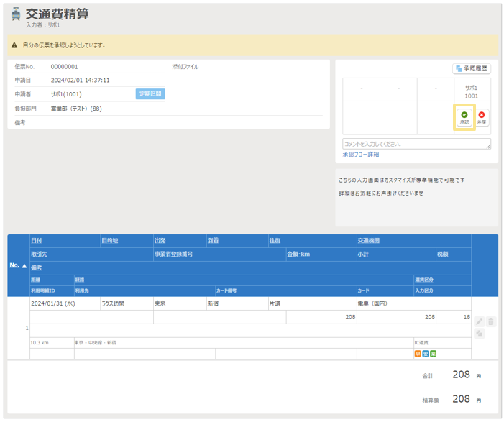The height and width of the screenshot is (422, 504).
Task: Open the 承認フロー詳細 link
Action: [361, 155]
